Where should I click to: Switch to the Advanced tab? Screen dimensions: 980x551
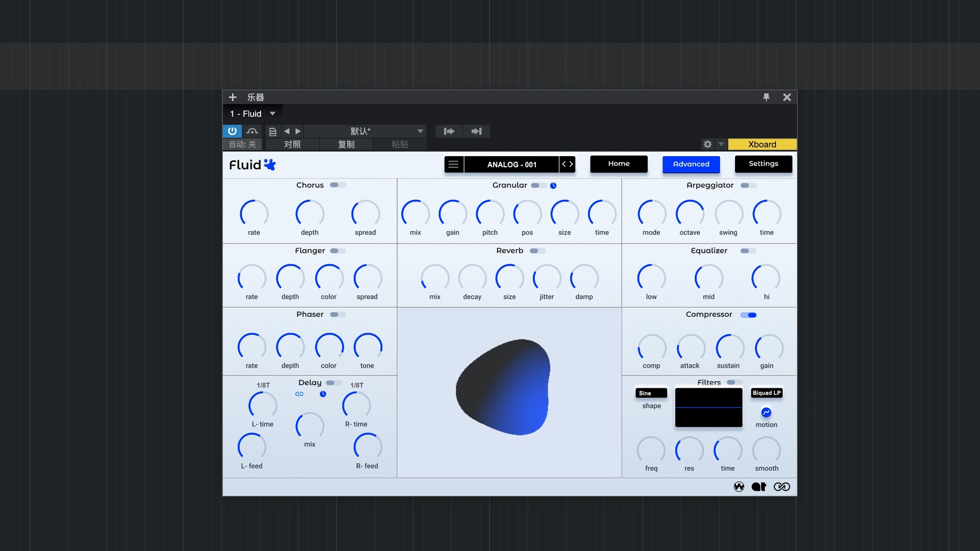tap(691, 164)
